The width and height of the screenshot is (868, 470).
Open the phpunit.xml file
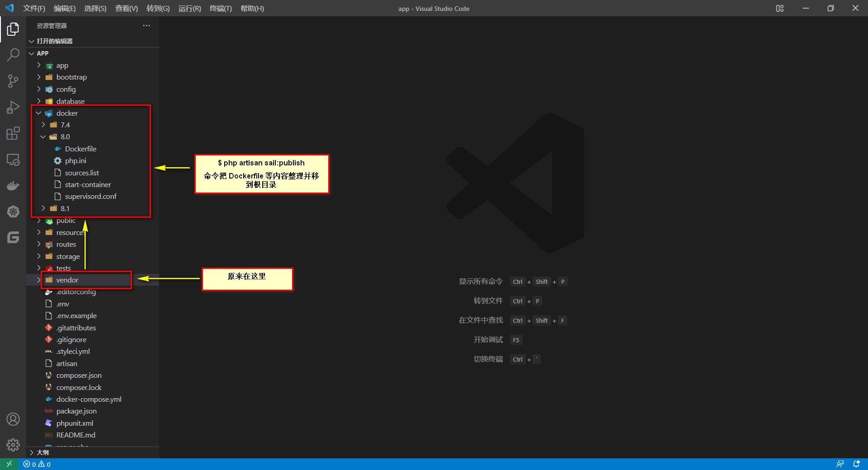point(93,423)
